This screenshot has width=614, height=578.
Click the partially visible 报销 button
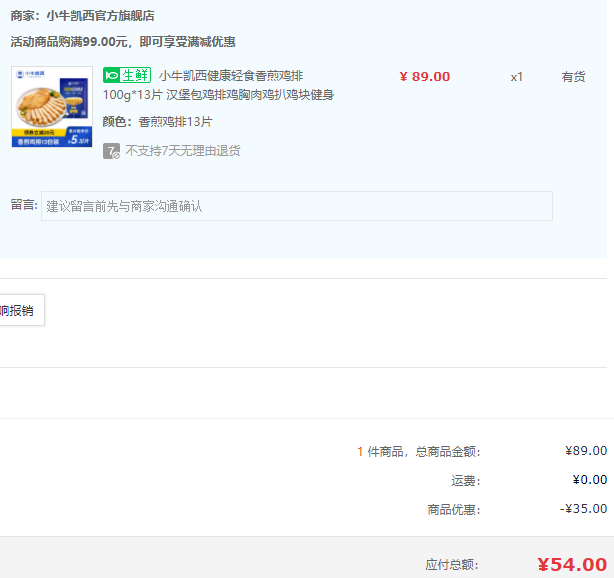(22, 310)
